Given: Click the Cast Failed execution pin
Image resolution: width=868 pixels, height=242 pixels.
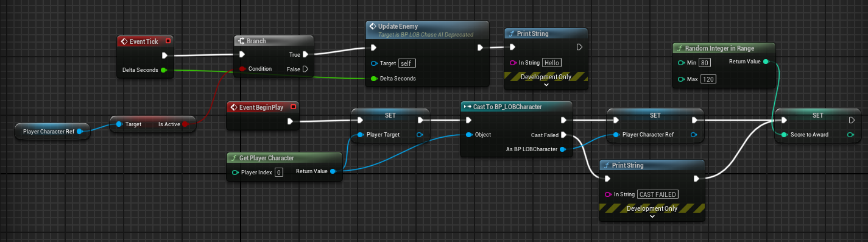Looking at the screenshot, I should coord(564,135).
